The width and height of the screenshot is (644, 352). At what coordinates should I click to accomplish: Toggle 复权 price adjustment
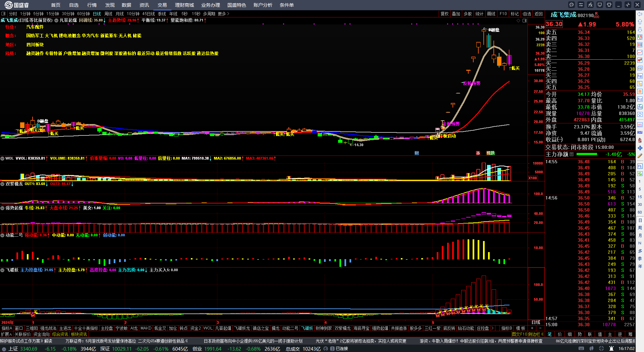445,14
